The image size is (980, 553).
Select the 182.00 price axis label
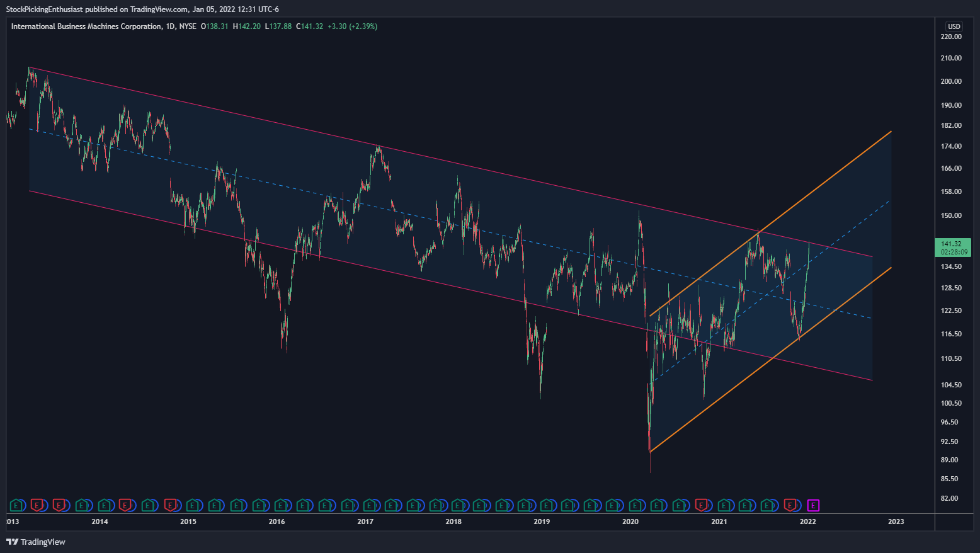pyautogui.click(x=951, y=125)
